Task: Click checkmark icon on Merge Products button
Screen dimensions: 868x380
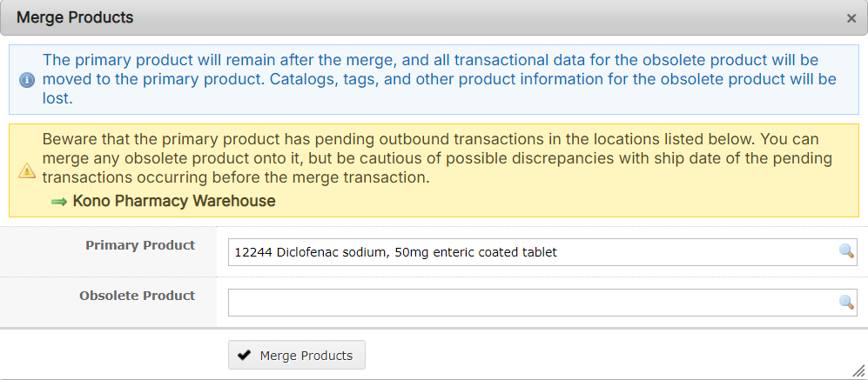Action: point(244,356)
